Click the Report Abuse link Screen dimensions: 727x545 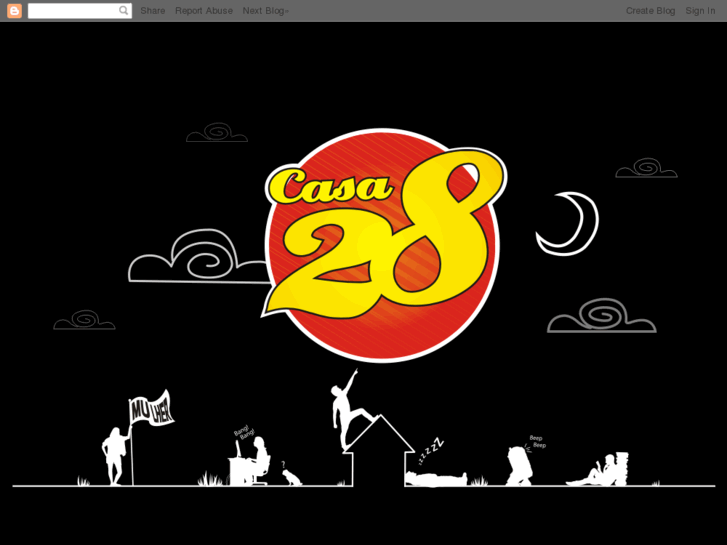pyautogui.click(x=204, y=11)
